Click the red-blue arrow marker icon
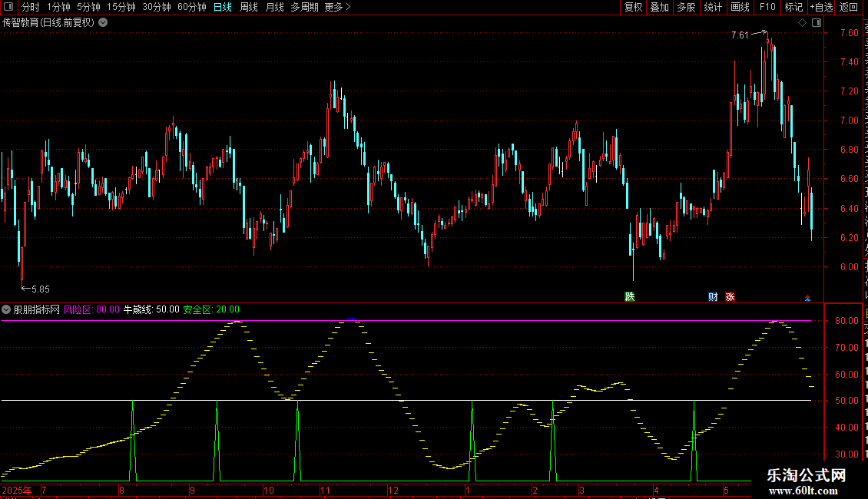The height and width of the screenshot is (499, 868). tap(807, 298)
